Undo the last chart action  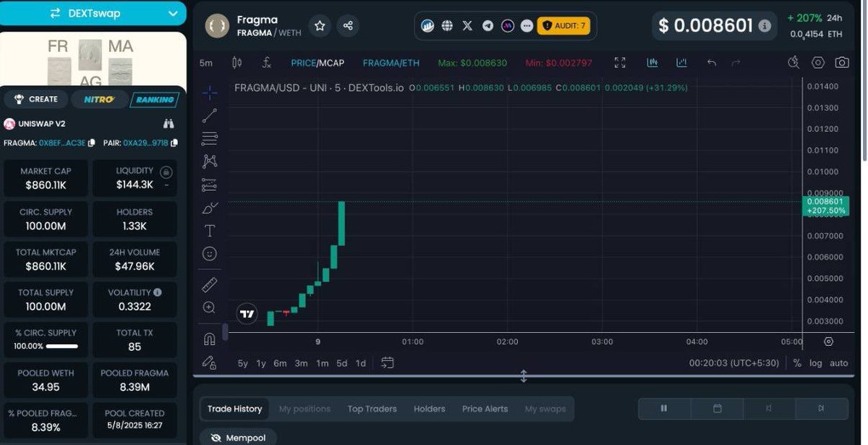712,63
